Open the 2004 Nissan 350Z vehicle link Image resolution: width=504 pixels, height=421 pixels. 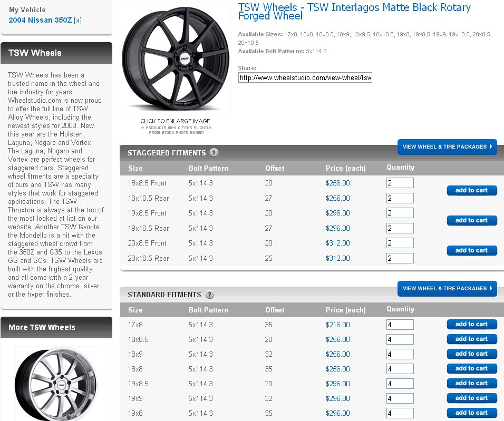coord(40,21)
